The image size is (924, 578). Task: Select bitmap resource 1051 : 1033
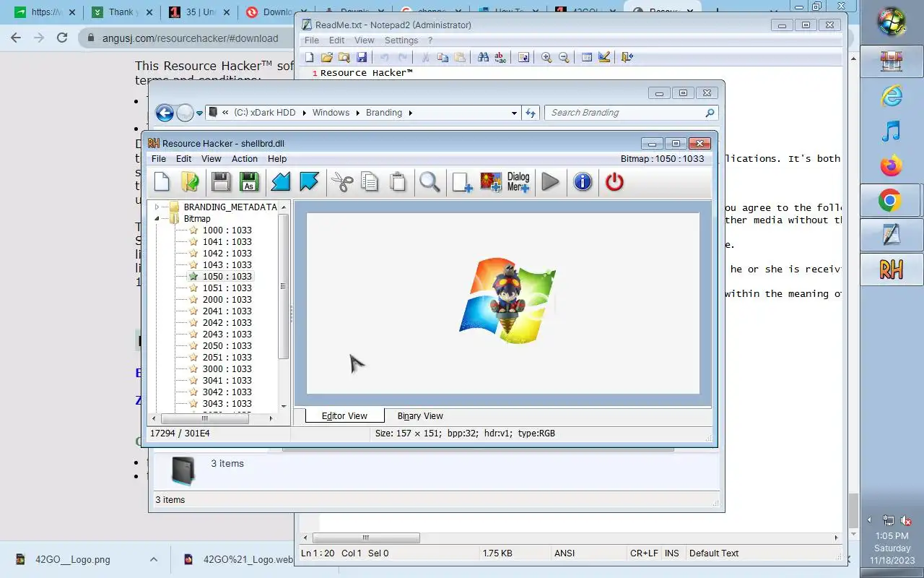point(227,288)
